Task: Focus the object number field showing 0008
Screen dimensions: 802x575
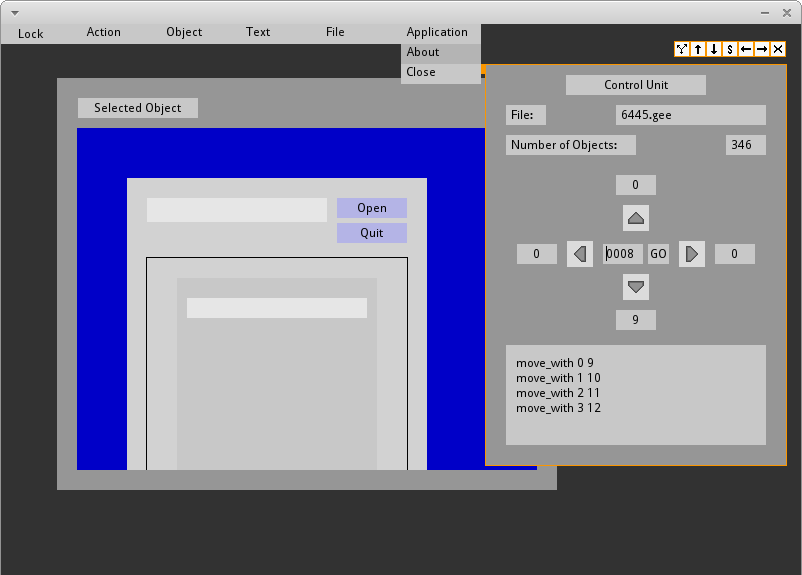Action: pos(623,254)
